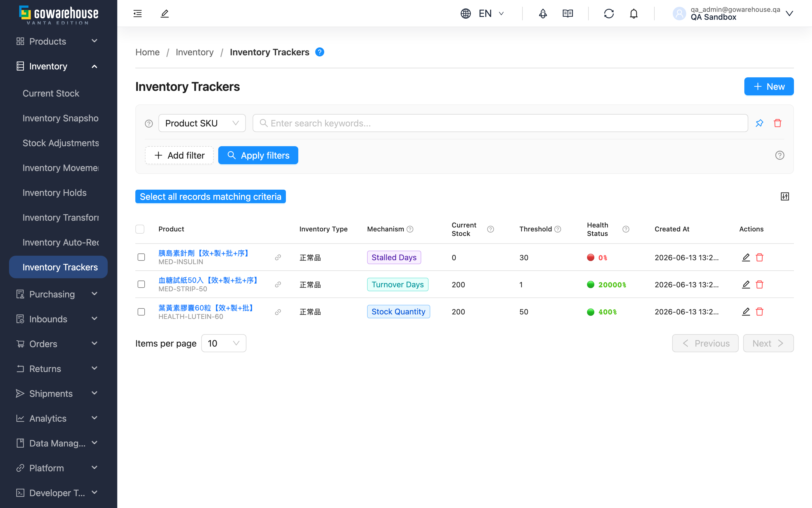Collapse the Inventory sidebar section
This screenshot has width=812, height=508.
pos(58,66)
